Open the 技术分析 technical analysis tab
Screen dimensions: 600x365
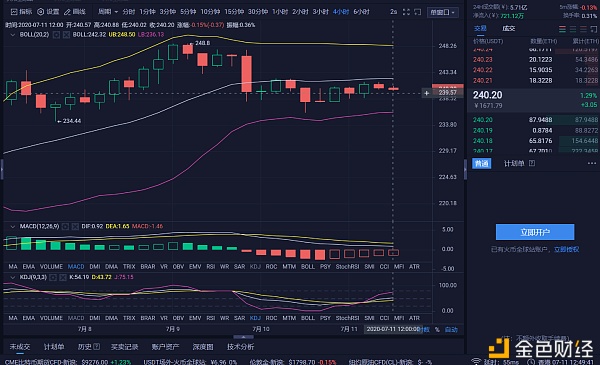240,347
